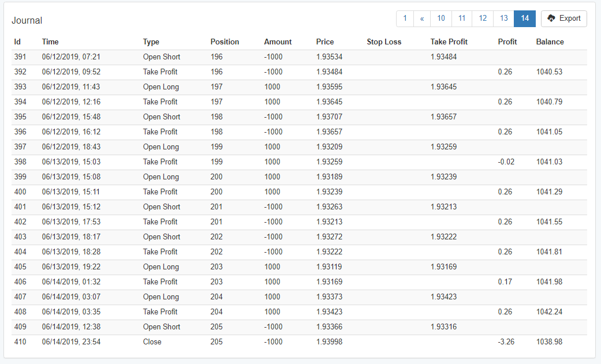Open journal page 12
This screenshot has width=601, height=364.
coord(483,18)
